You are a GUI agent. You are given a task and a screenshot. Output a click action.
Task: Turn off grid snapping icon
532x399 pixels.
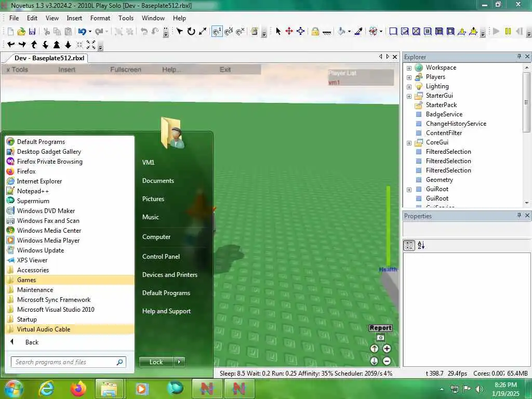coord(240,32)
